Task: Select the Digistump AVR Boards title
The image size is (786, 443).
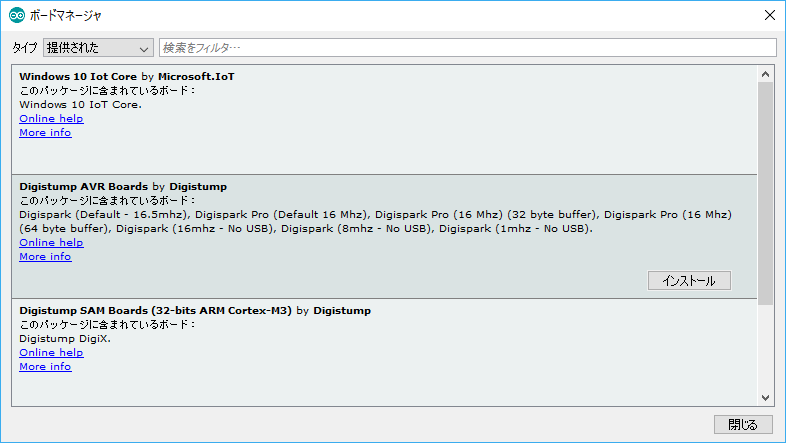Action: pos(123,186)
